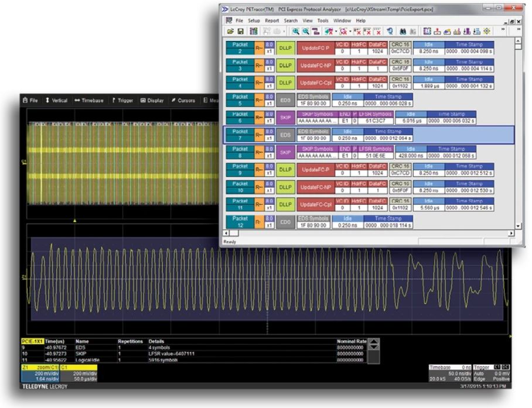The height and width of the screenshot is (408, 532).
Task: Click the PETracer horizontal scrollbar right arrow
Action: [x=511, y=233]
